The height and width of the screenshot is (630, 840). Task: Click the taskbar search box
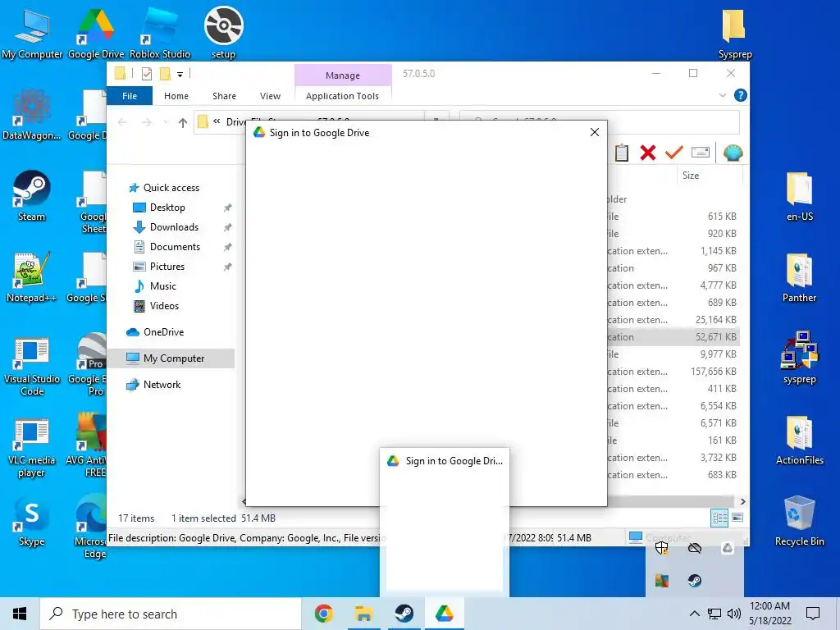[171, 614]
